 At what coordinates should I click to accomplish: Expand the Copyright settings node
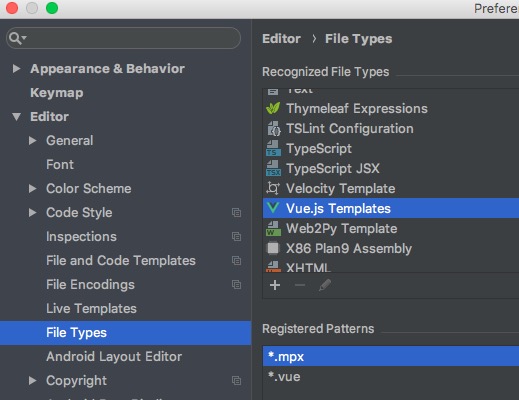tap(32, 381)
